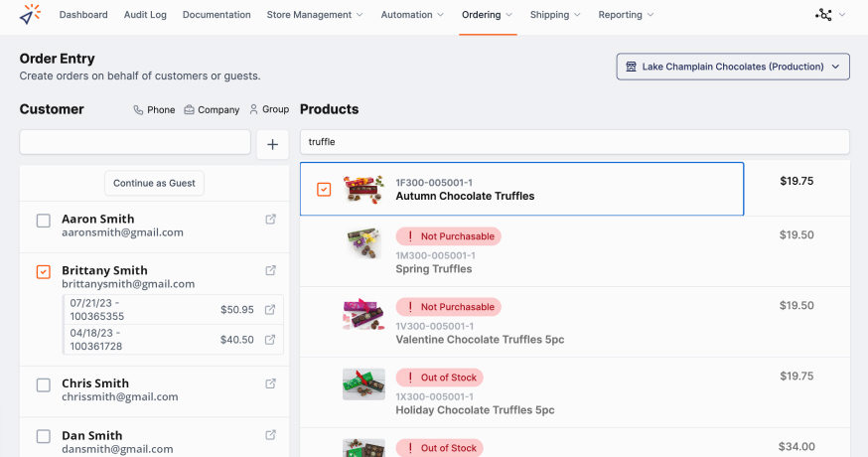Click the Continue as Guest button
The width and height of the screenshot is (868, 457).
click(155, 183)
